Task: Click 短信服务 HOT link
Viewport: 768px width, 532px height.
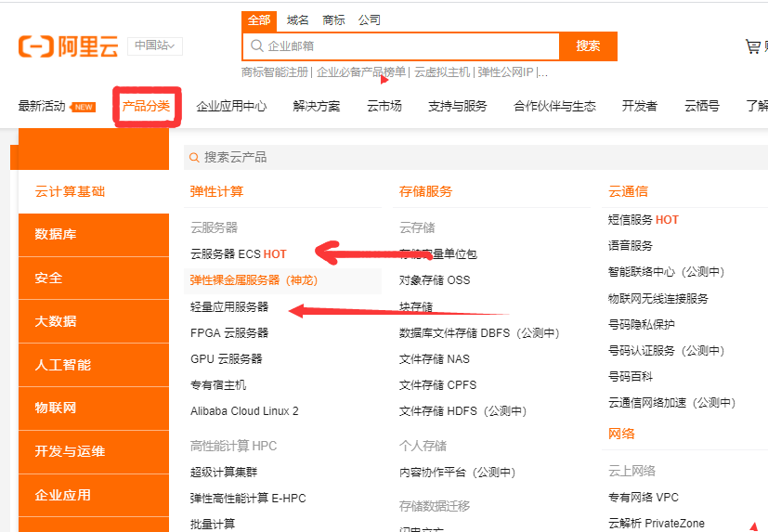Action: pyautogui.click(x=643, y=220)
